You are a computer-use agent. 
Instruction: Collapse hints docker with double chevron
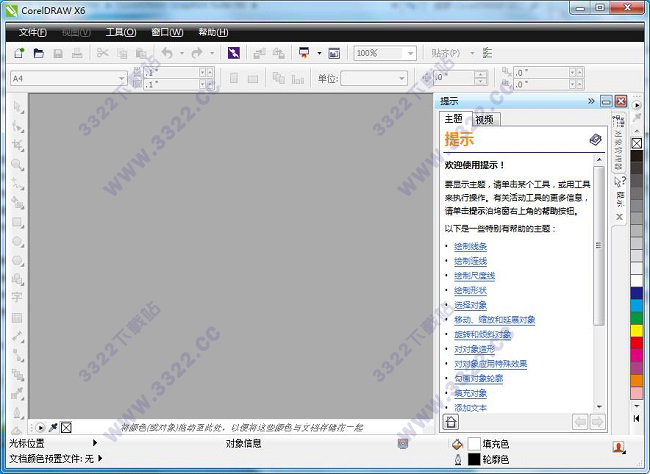coord(591,101)
